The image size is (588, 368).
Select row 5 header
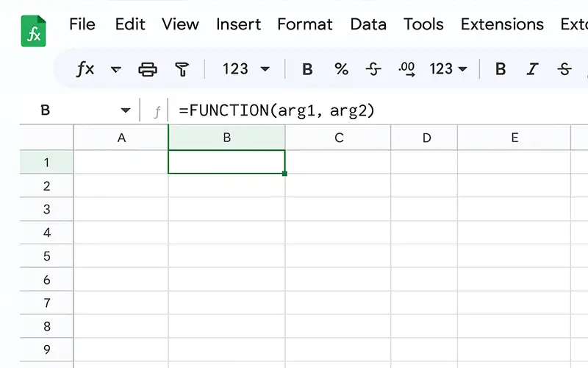pyautogui.click(x=46, y=256)
